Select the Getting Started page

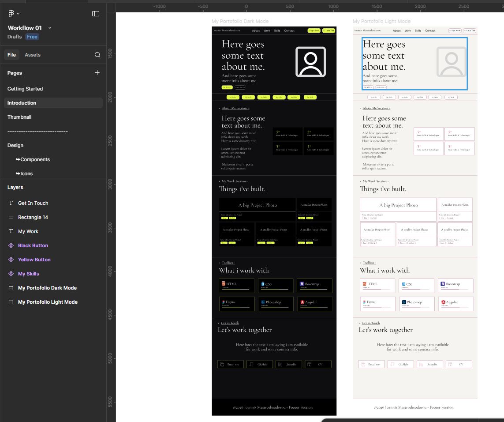click(25, 89)
